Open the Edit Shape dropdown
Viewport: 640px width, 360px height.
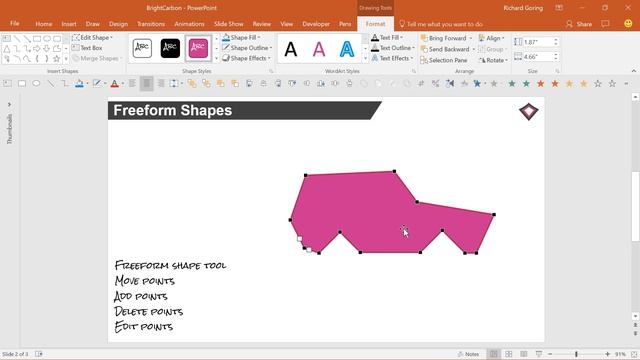tap(92, 38)
